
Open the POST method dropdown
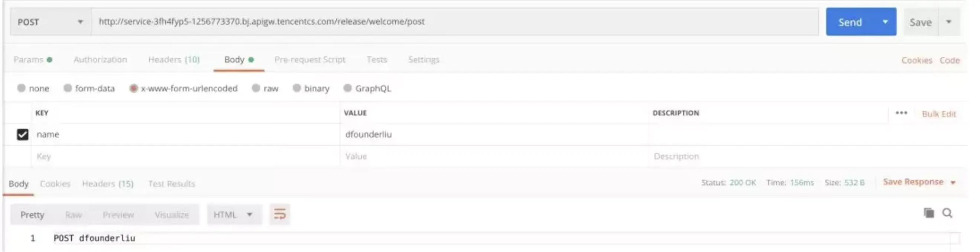click(x=50, y=22)
